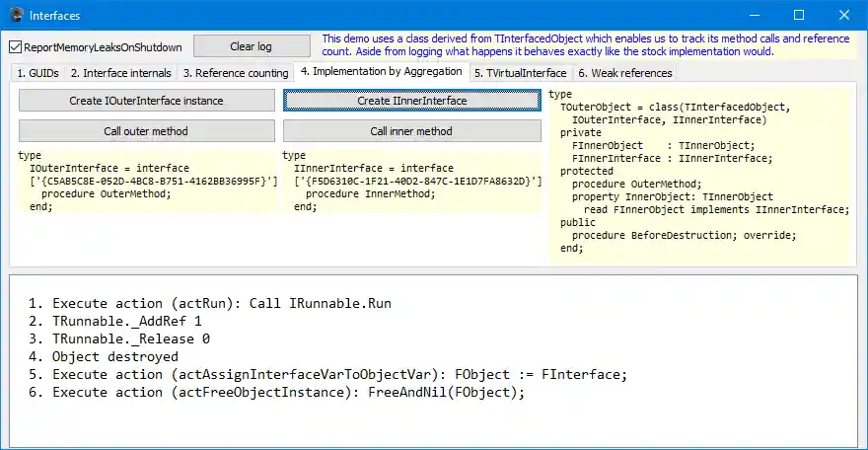This screenshot has height=450, width=868.
Task: Click Create IOuterInterface instance button
Action: point(147,101)
